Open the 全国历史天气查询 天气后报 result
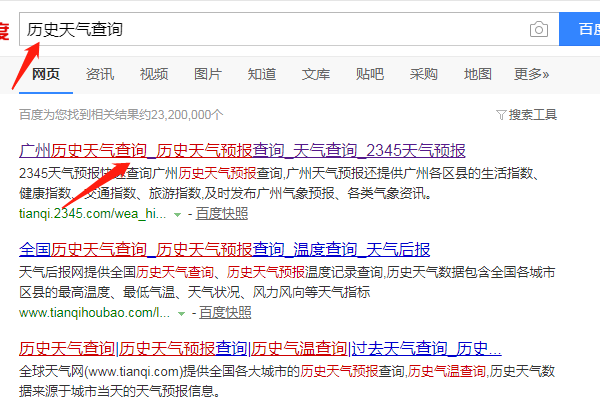The height and width of the screenshot is (400, 600). point(225,250)
